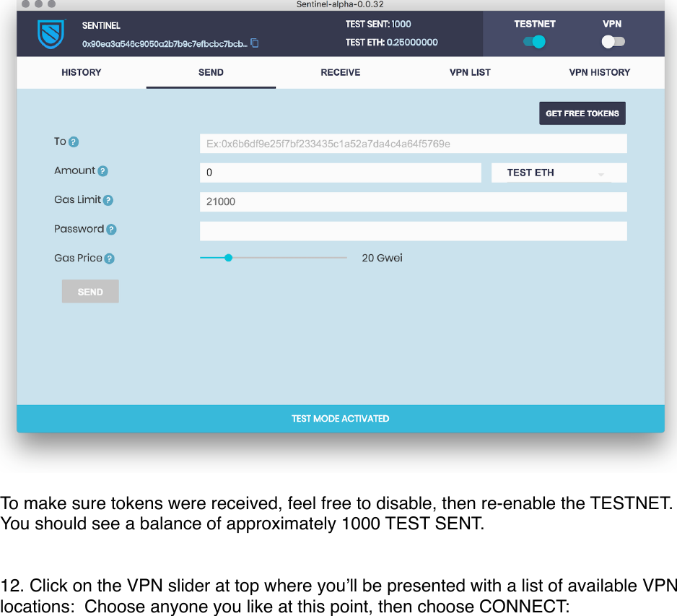Disable the TESTNET toggle switch
677x616 pixels.
(x=535, y=42)
